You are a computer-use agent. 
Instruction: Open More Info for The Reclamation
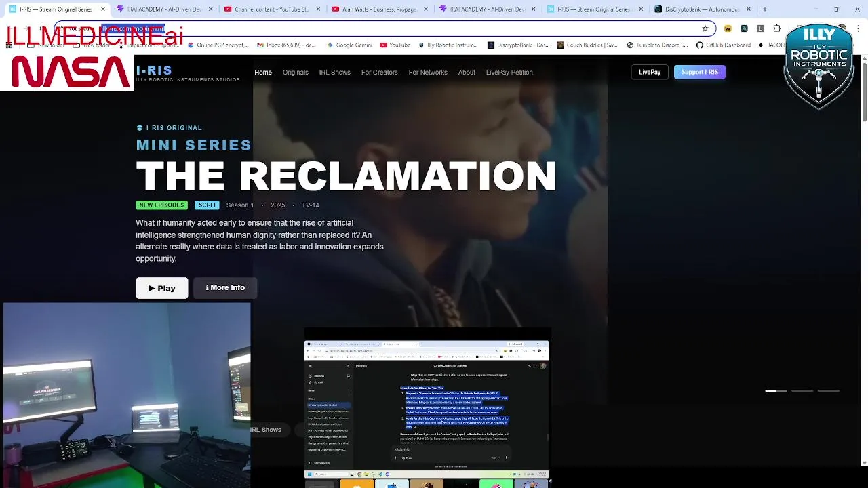click(225, 288)
